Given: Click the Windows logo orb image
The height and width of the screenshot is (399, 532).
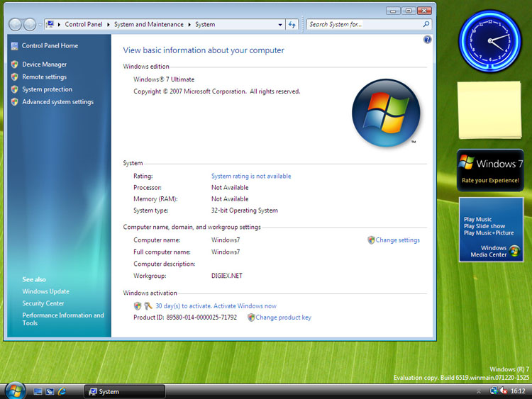Looking at the screenshot, I should coord(386,113).
